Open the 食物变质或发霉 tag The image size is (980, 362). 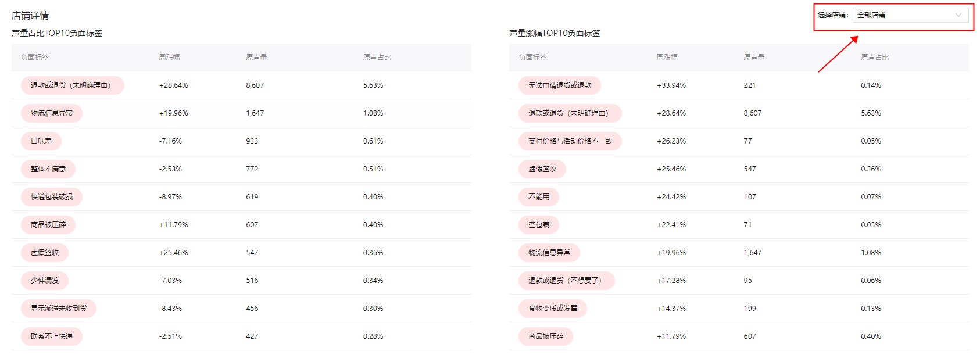(553, 309)
